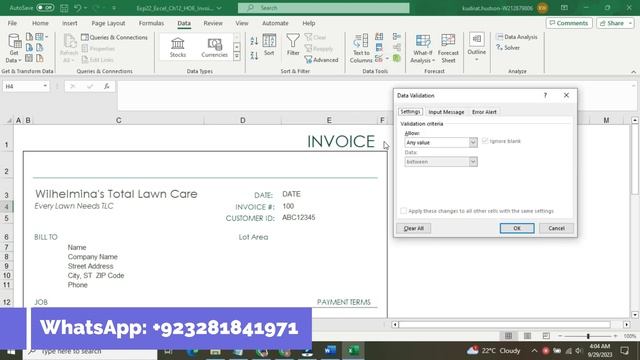Click in the Search box
Viewport: 640px width, 360px height.
tap(324, 8)
